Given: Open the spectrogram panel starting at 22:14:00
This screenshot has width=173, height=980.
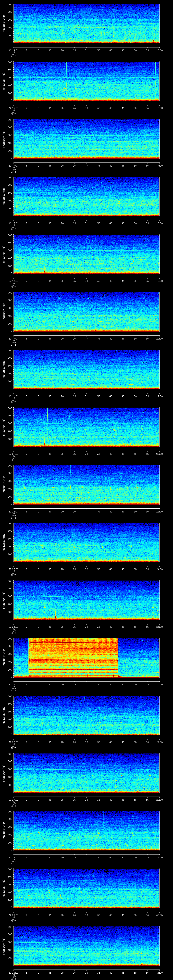Looking at the screenshot, I should (x=86, y=24).
